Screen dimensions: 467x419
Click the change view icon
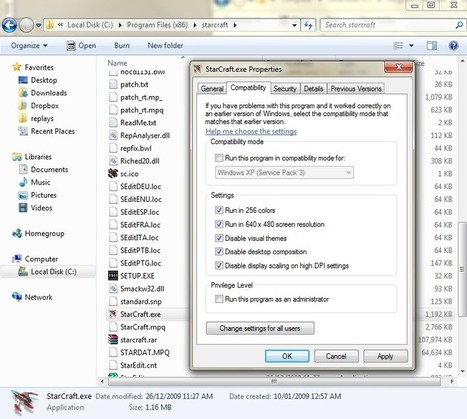pyautogui.click(x=398, y=46)
